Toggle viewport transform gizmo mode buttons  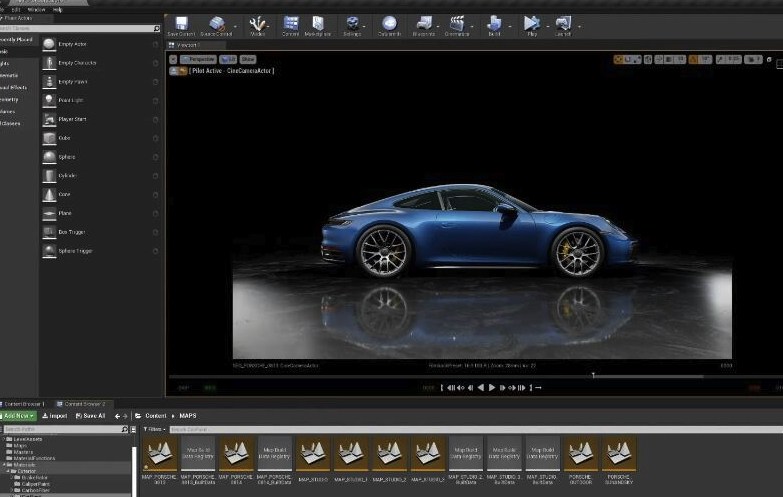[627, 59]
